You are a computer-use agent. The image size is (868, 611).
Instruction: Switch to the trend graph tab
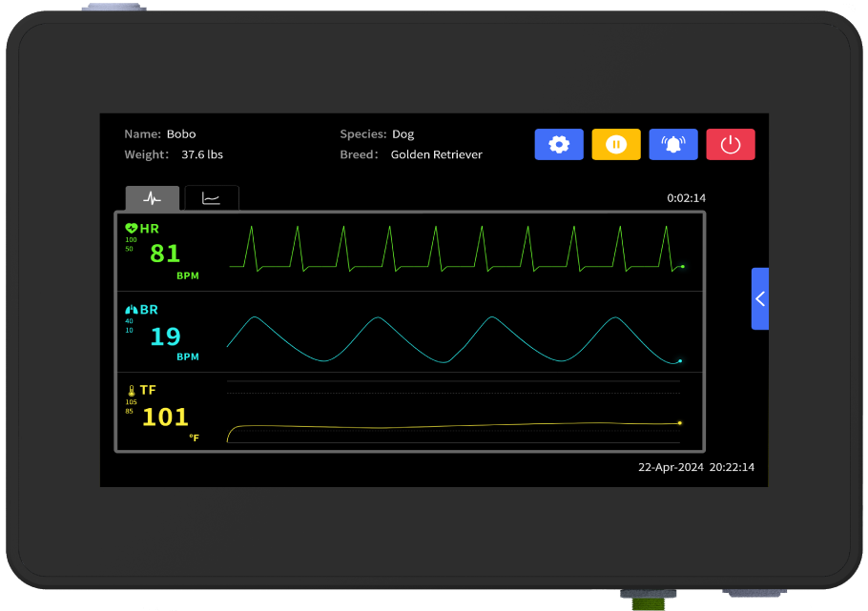click(x=211, y=198)
